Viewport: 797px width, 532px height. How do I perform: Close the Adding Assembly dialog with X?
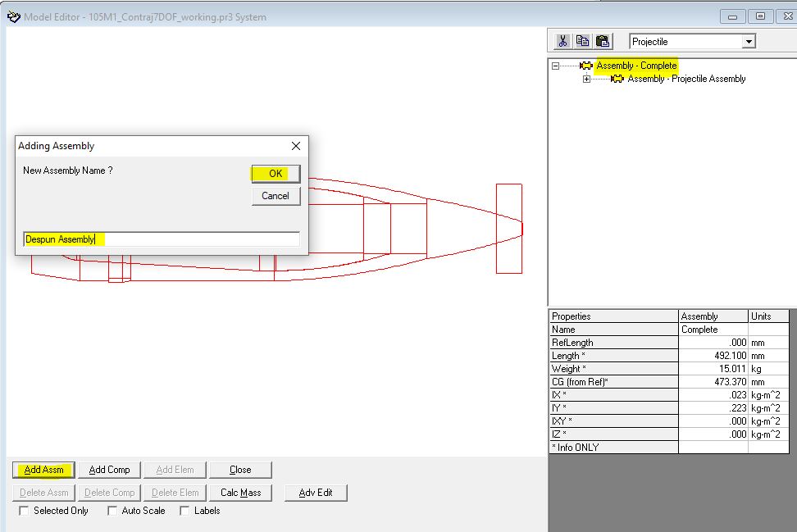tap(296, 146)
